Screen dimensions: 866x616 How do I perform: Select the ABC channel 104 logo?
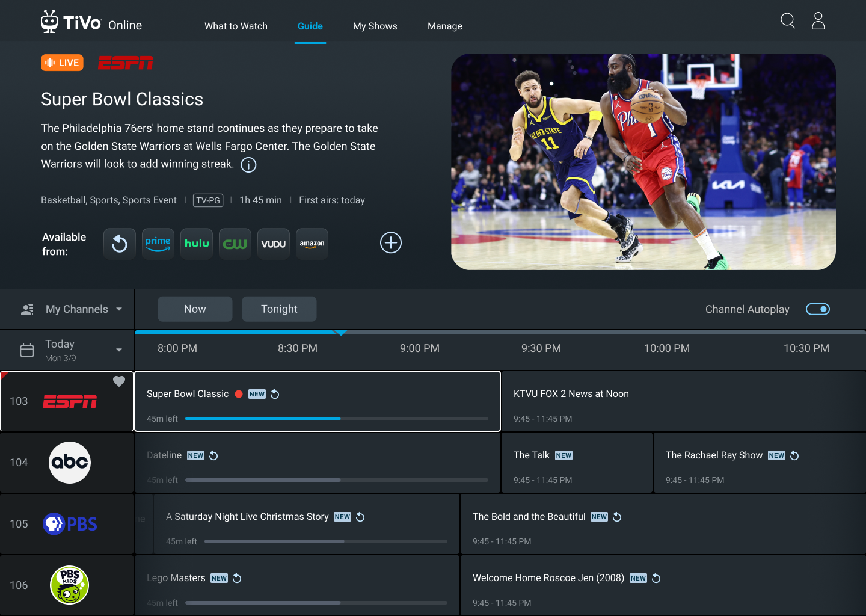click(70, 463)
